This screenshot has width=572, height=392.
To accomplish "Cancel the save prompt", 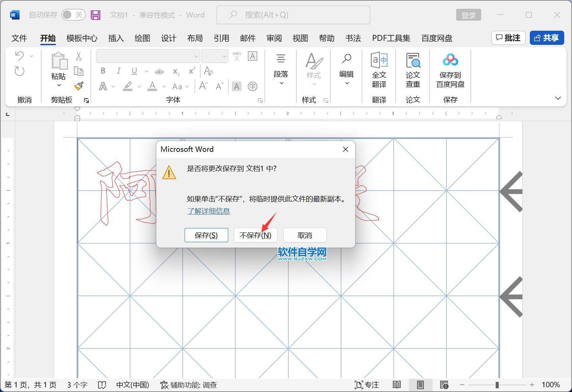I will (305, 235).
